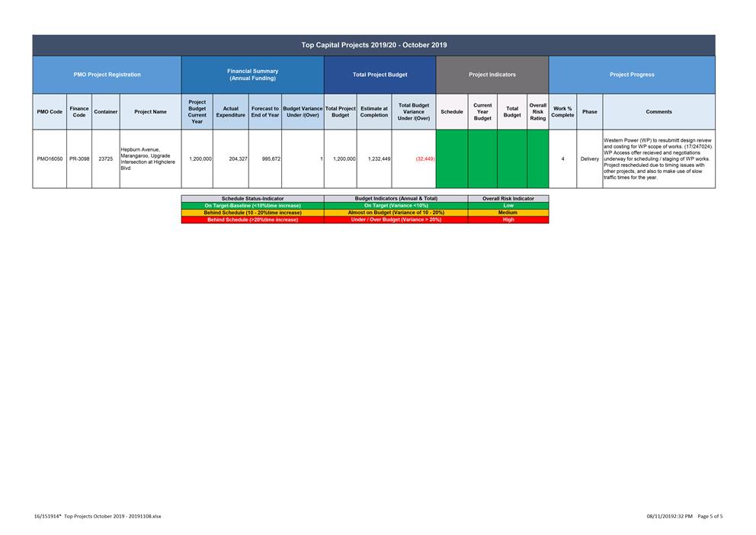Click the 'Financial Summary (Annual Funding)' group header
The width and height of the screenshot is (756, 535).
tap(253, 75)
